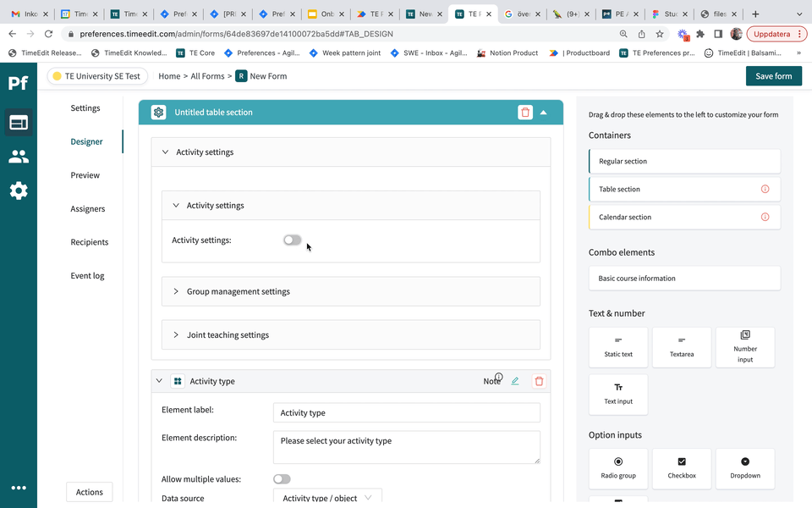Open table section gear settings icon
Viewport: 812px width, 508px height.
click(x=158, y=112)
